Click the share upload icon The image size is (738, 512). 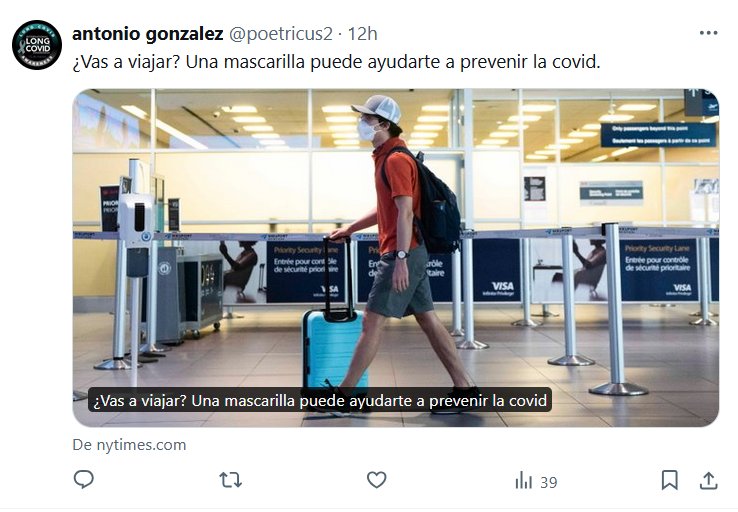pyautogui.click(x=708, y=480)
